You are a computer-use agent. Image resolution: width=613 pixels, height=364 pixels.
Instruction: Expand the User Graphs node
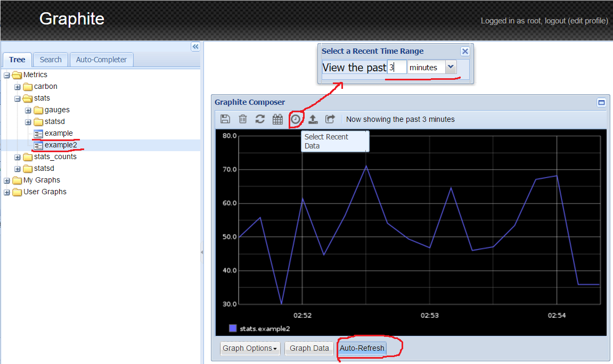6,192
